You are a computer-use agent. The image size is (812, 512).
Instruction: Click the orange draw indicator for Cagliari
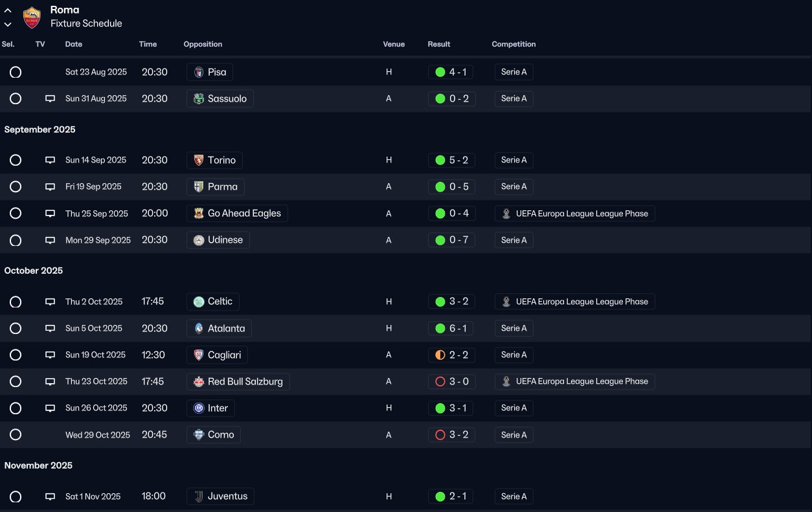pyautogui.click(x=440, y=355)
